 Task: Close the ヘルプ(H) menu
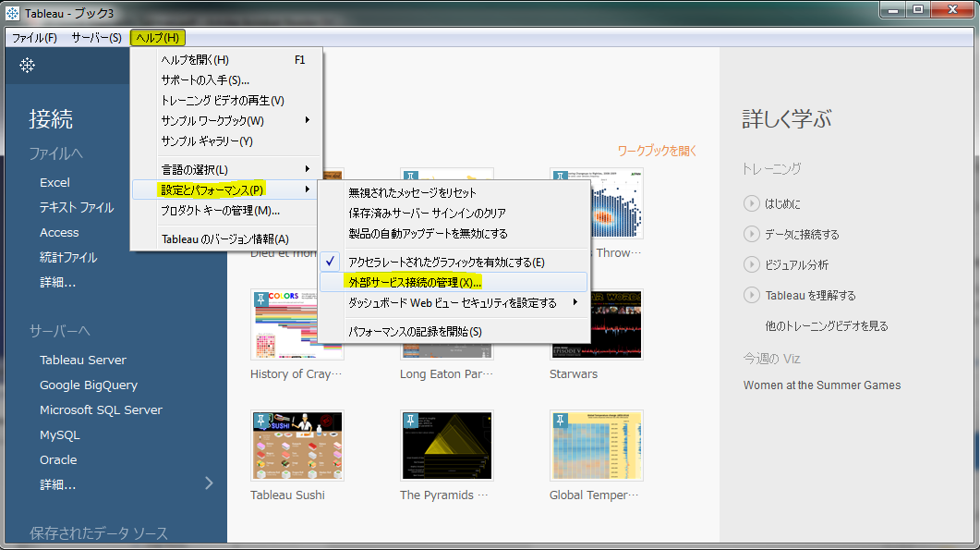click(x=158, y=38)
